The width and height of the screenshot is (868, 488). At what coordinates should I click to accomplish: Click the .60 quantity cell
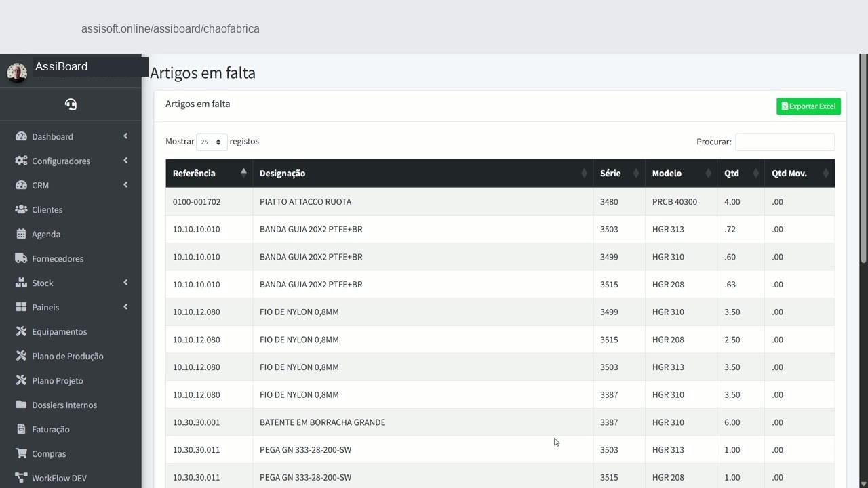point(741,257)
